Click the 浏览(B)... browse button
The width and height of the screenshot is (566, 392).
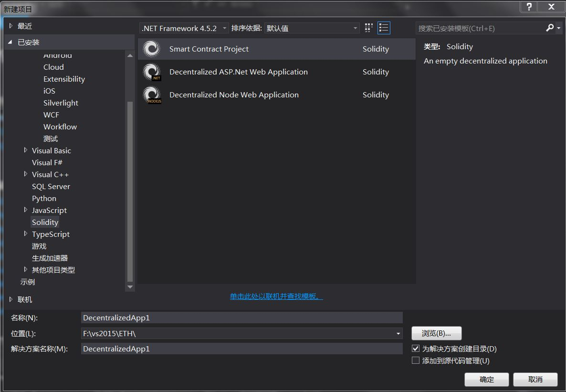pos(436,333)
